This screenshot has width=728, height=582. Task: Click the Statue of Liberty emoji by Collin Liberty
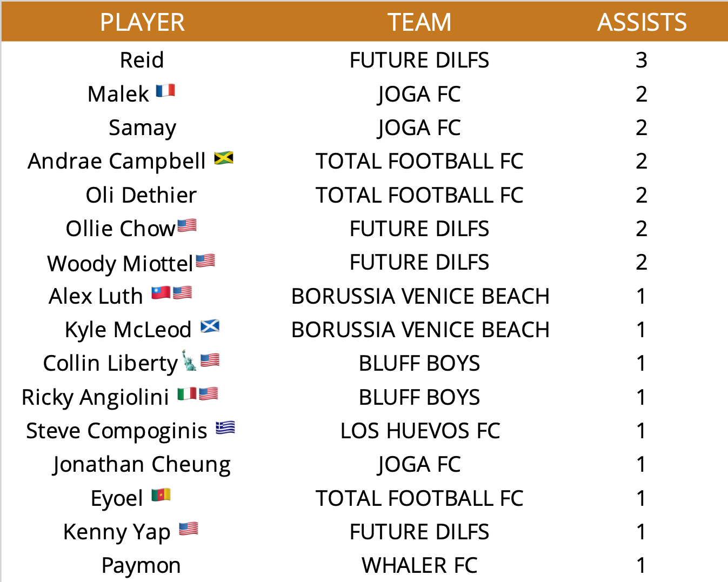(x=189, y=360)
